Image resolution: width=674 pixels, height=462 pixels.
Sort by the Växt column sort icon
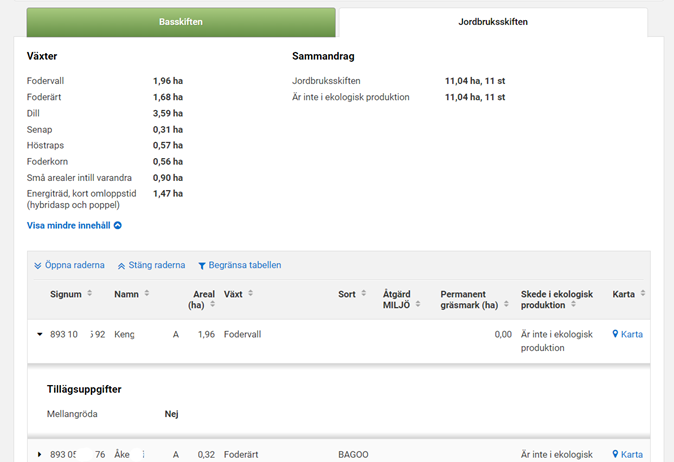pyautogui.click(x=251, y=295)
